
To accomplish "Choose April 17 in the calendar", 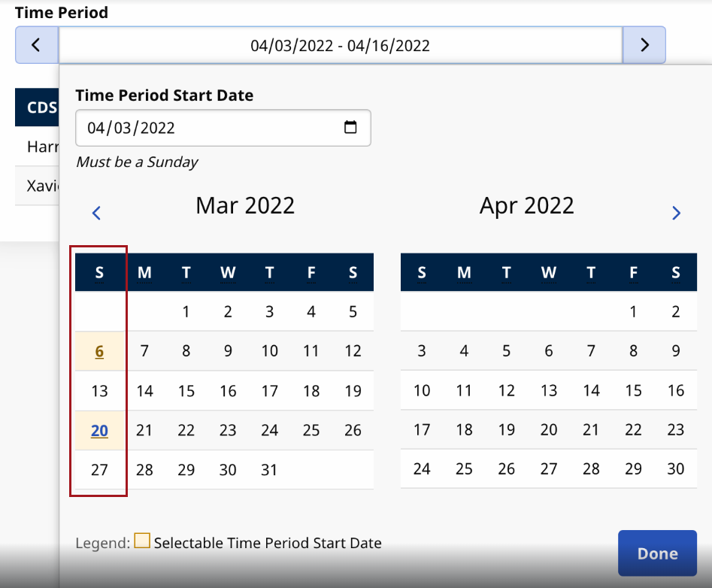I will (422, 431).
